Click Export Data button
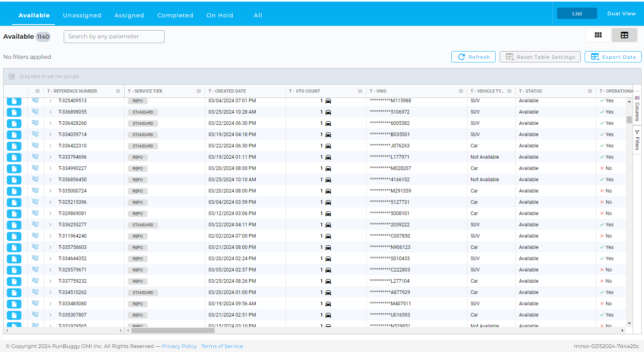The image size is (644, 352). point(613,57)
